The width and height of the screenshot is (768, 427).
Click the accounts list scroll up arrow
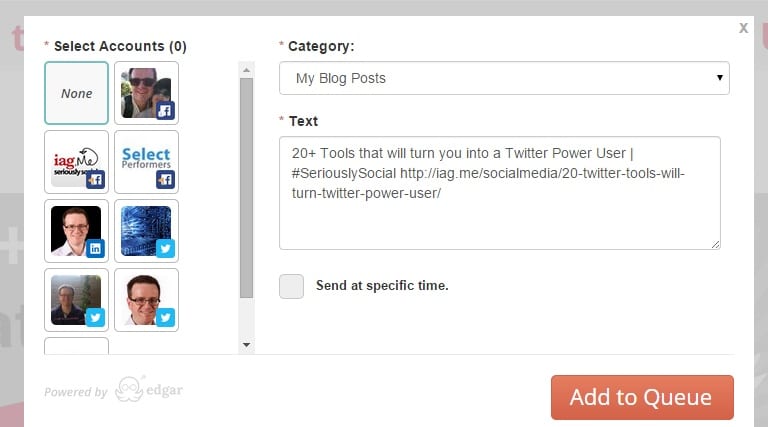point(246,70)
